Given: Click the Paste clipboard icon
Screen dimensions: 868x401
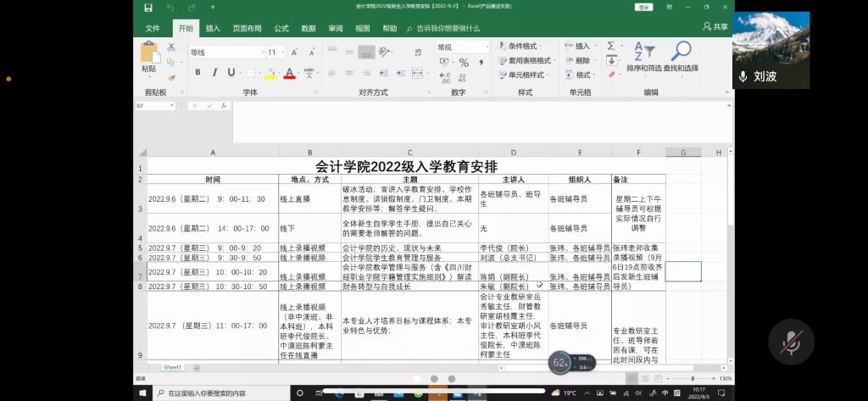Looking at the screenshot, I should [149, 56].
